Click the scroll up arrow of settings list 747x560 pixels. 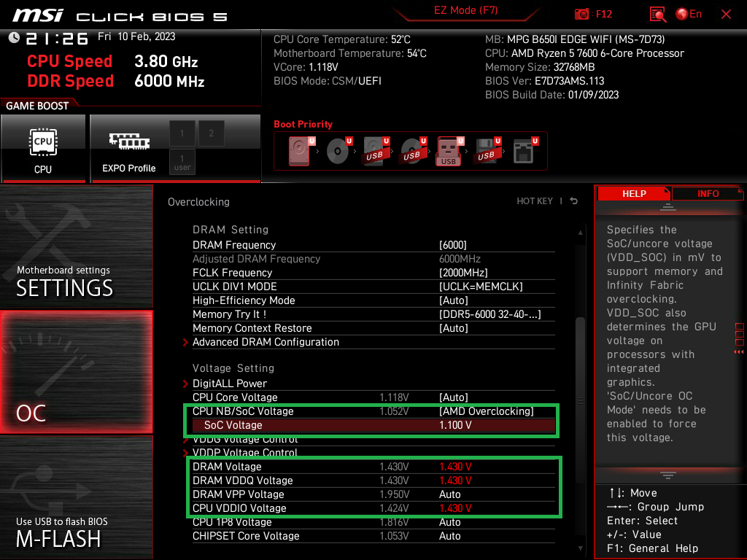click(580, 233)
